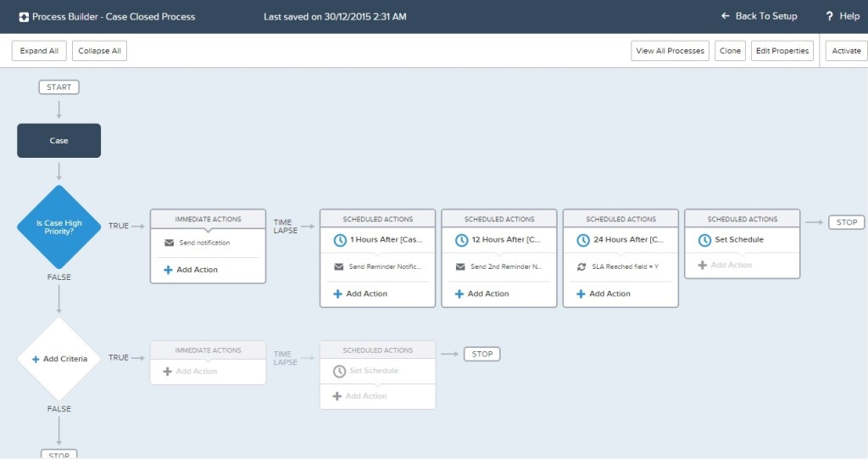Click greyed plus icon in lower Scheduled Actions box
This screenshot has width=868, height=459.
click(337, 396)
